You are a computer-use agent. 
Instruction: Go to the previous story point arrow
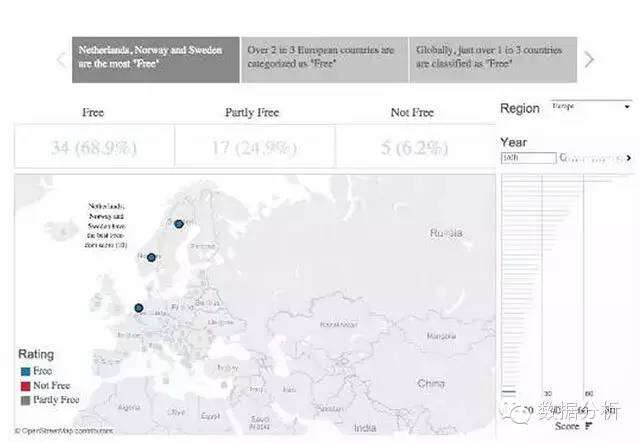coord(62,60)
